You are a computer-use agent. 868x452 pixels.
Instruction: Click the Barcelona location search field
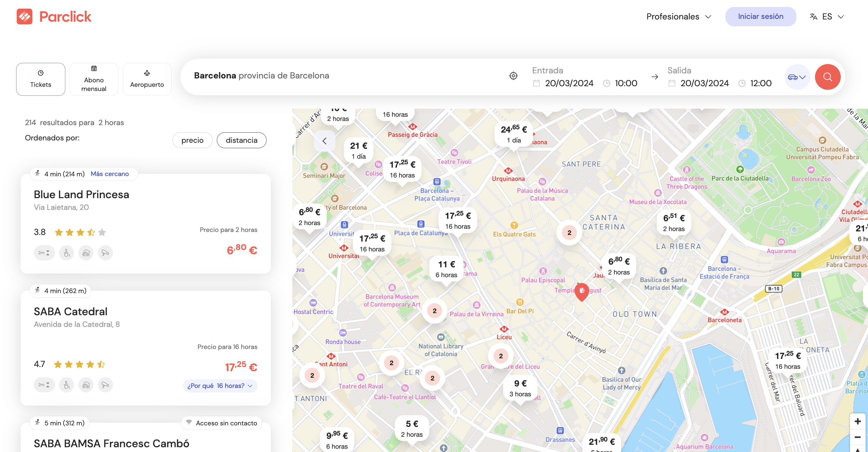(x=337, y=75)
